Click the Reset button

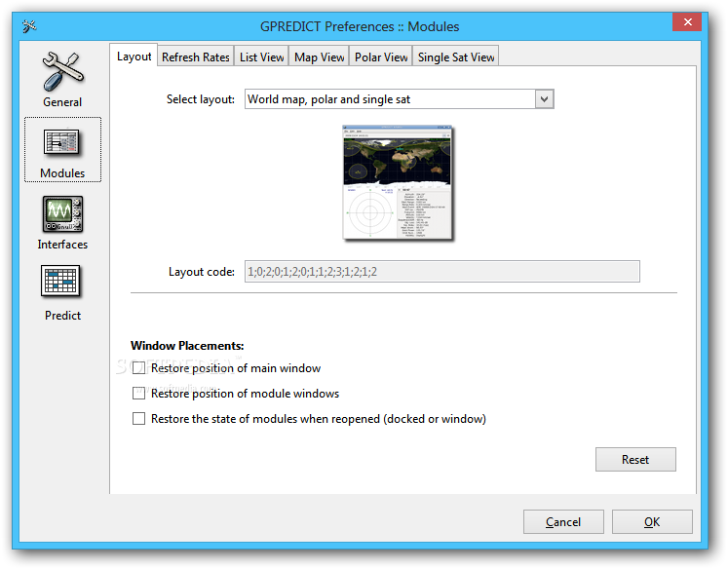[x=635, y=460]
